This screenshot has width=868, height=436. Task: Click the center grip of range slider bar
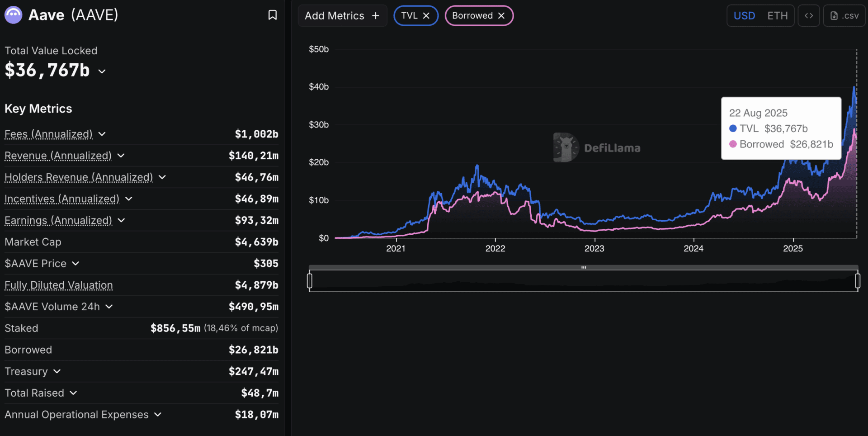click(584, 267)
